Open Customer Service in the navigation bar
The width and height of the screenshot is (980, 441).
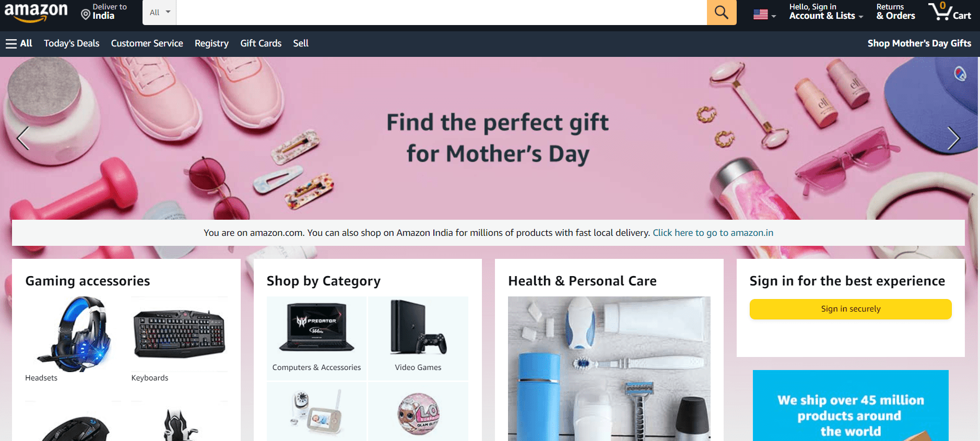pyautogui.click(x=147, y=43)
